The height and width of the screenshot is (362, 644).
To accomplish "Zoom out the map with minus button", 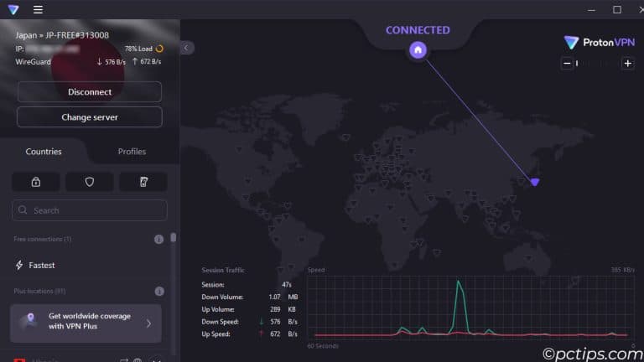I will pos(567,63).
